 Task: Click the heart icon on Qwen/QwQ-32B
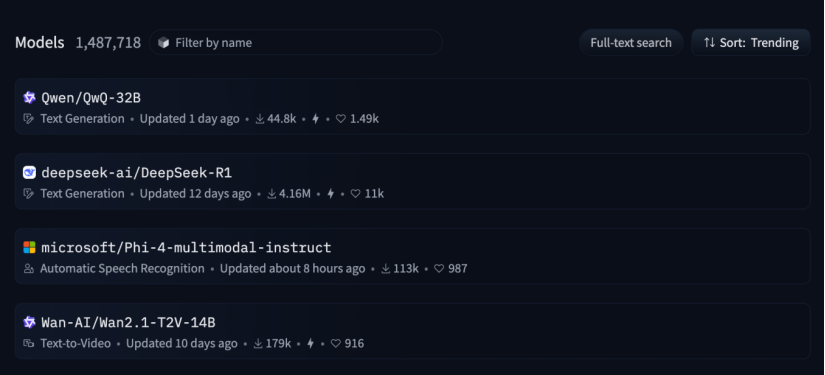click(x=341, y=119)
